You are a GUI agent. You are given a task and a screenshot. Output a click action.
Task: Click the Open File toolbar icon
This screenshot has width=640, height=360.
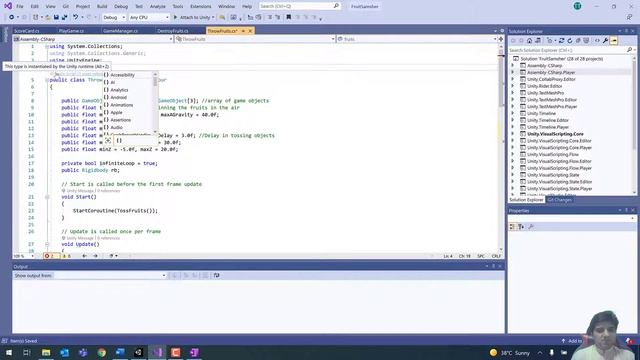click(x=48, y=17)
